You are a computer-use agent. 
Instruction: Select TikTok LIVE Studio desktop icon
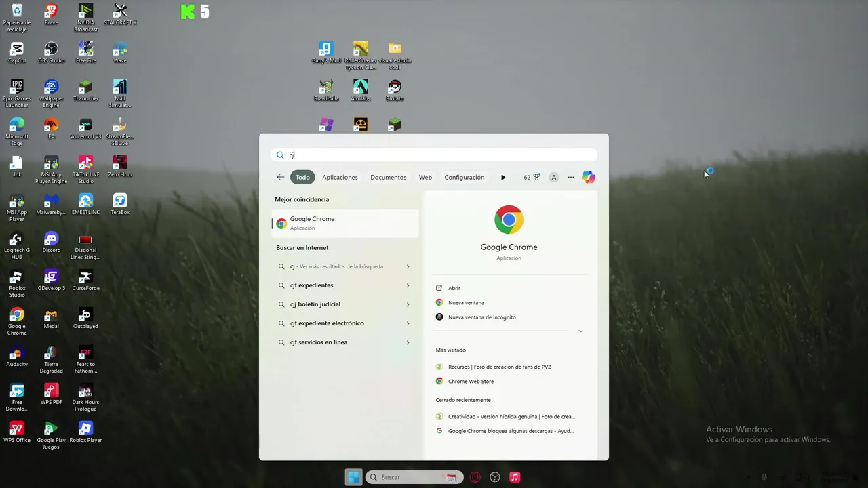pyautogui.click(x=85, y=169)
